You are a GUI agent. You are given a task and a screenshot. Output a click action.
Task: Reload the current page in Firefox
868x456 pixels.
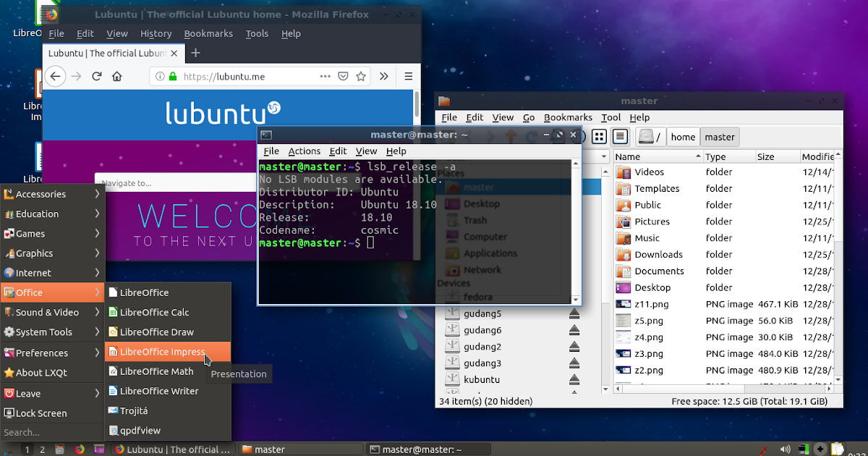coord(97,76)
